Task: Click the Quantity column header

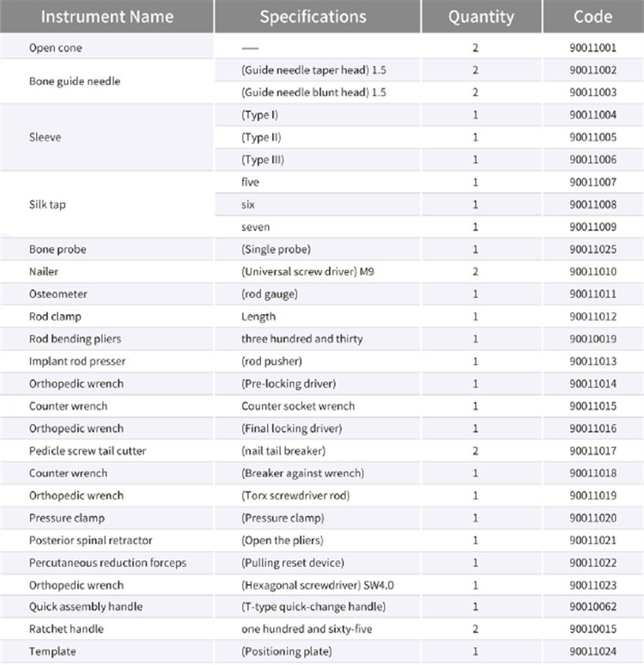Action: (481, 17)
